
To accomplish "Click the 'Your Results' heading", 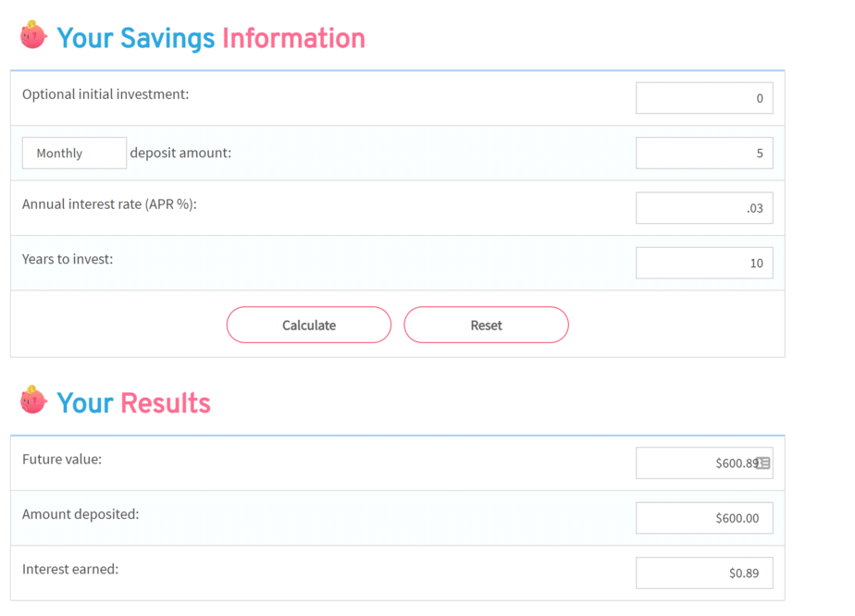I will [x=133, y=403].
